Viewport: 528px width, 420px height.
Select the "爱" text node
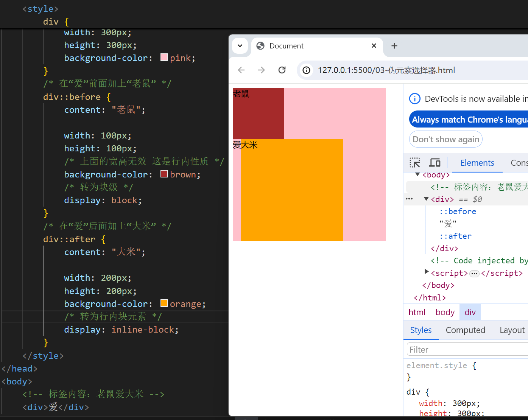[448, 224]
